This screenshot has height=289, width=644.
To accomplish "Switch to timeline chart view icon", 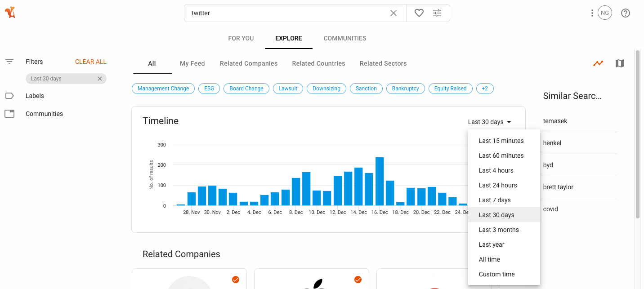I will point(598,63).
